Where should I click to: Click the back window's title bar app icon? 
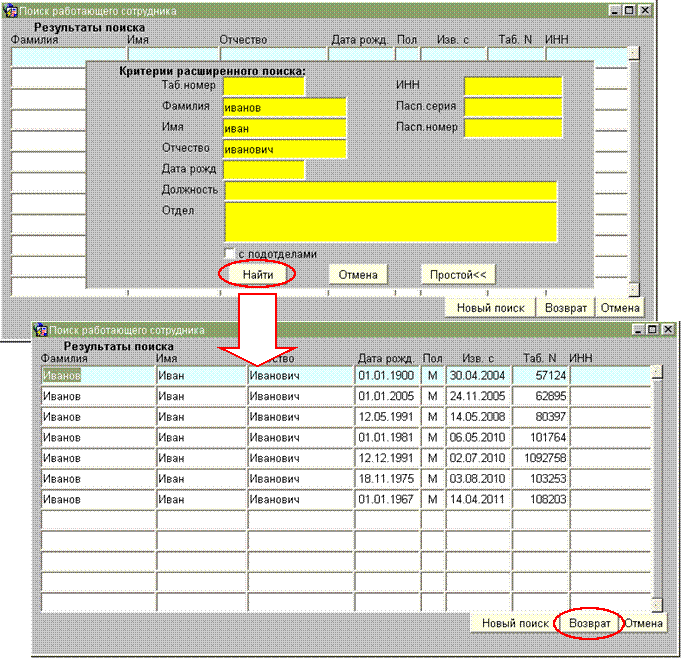[10, 11]
